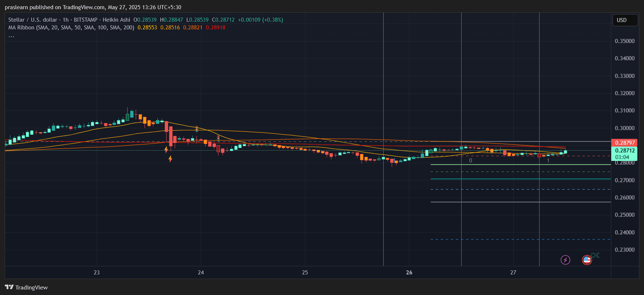Image resolution: width=644 pixels, height=295 pixels.
Task: Click date label 25 on the time axis
Action: [305, 273]
